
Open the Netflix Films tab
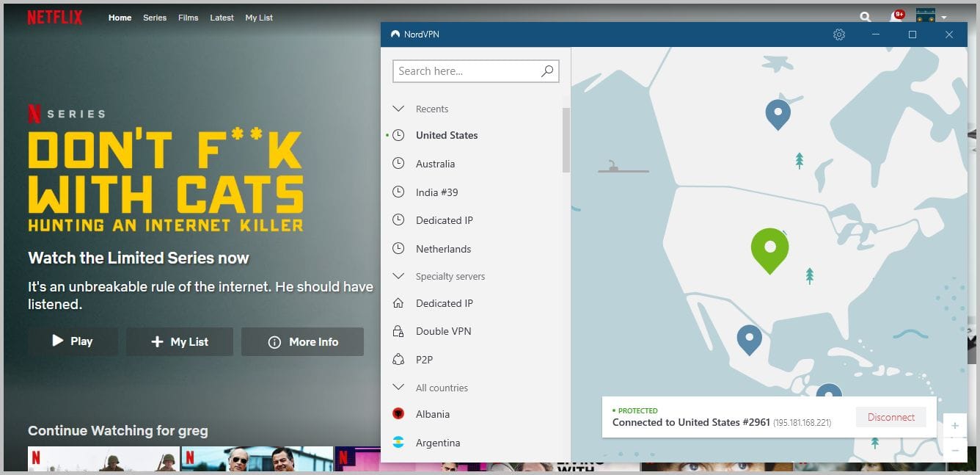(188, 18)
